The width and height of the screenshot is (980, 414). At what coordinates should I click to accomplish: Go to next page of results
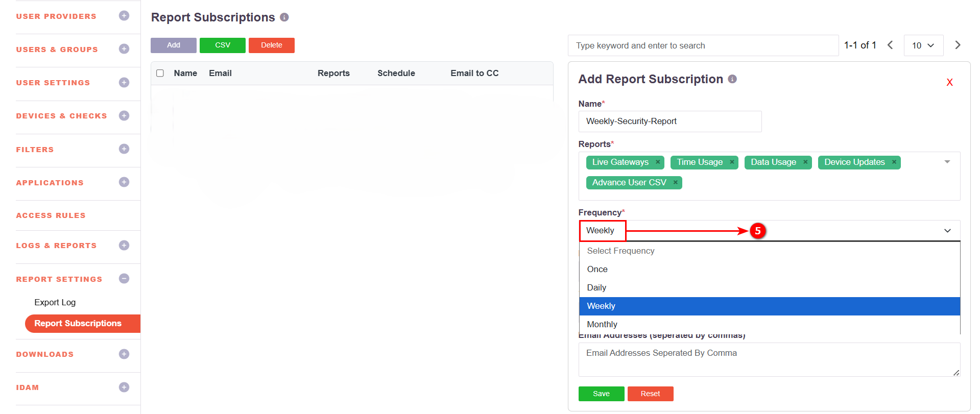[958, 45]
